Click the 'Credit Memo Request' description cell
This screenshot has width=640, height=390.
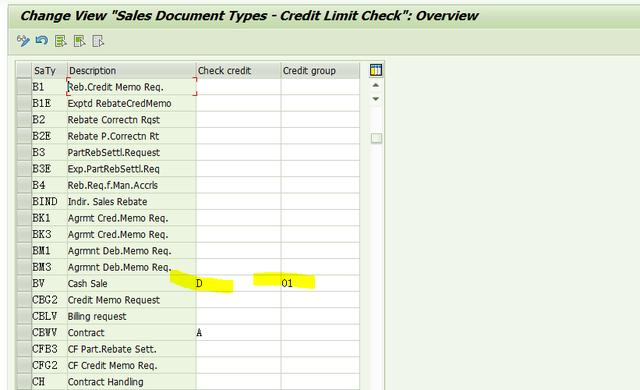tap(131, 300)
